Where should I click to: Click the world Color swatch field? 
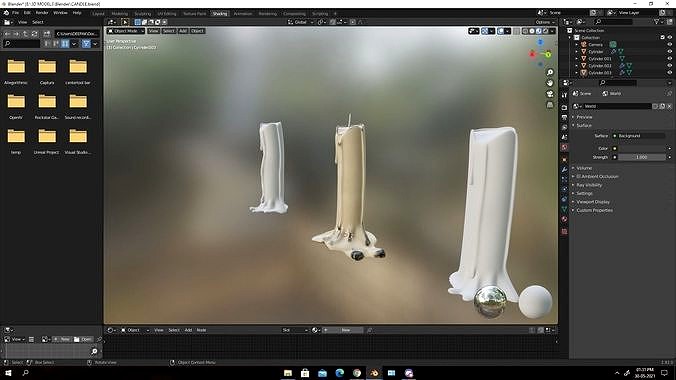(642, 148)
